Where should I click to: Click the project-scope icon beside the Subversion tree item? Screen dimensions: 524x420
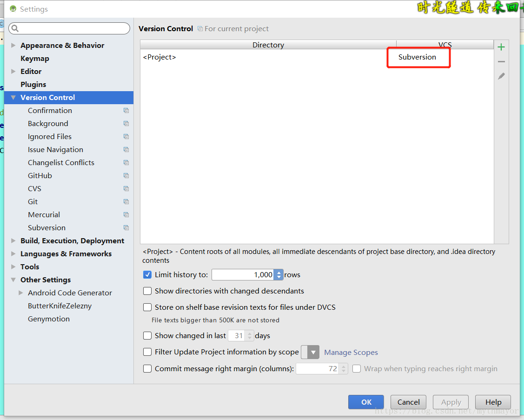pos(126,228)
